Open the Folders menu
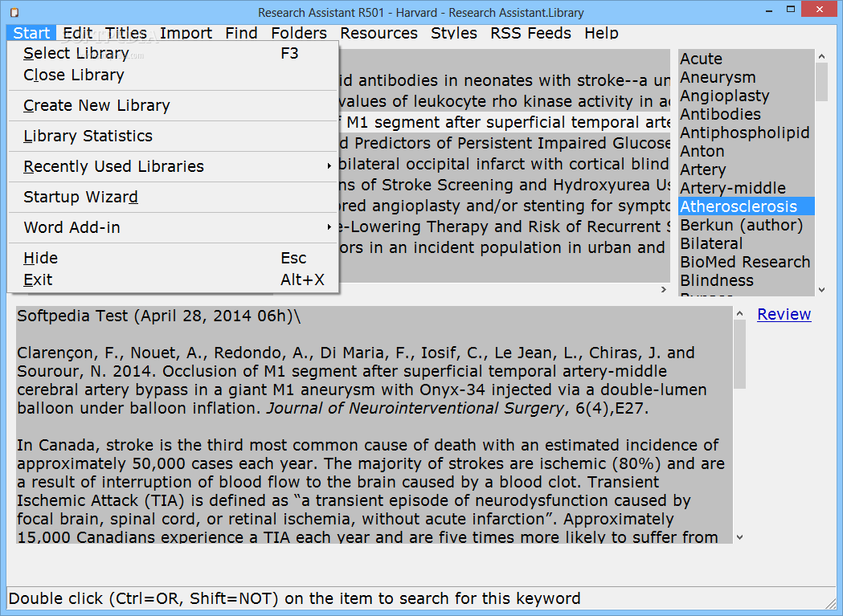This screenshot has width=843, height=616. point(299,33)
